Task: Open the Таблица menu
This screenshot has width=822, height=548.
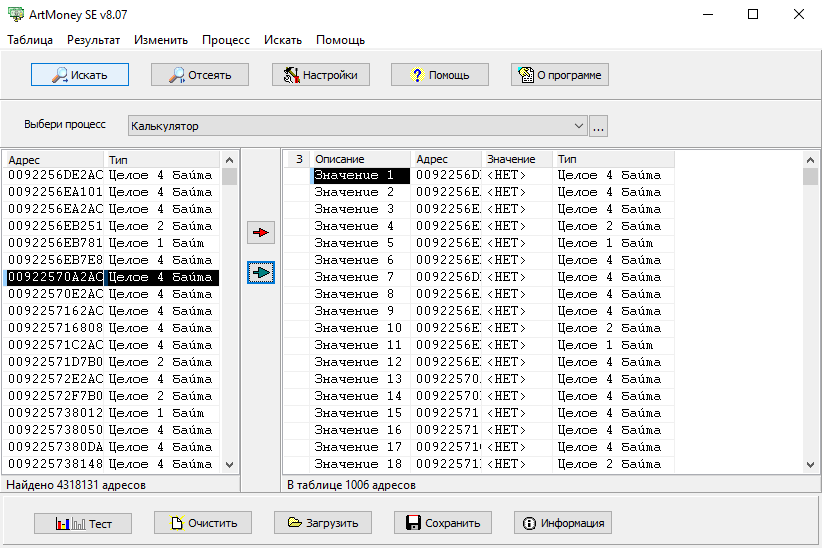Action: pos(30,40)
